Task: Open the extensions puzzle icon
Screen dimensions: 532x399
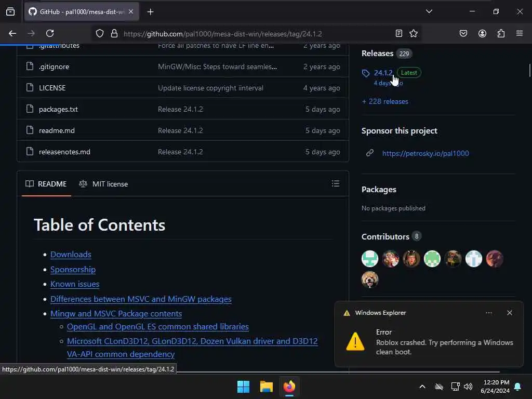Action: coord(501,33)
